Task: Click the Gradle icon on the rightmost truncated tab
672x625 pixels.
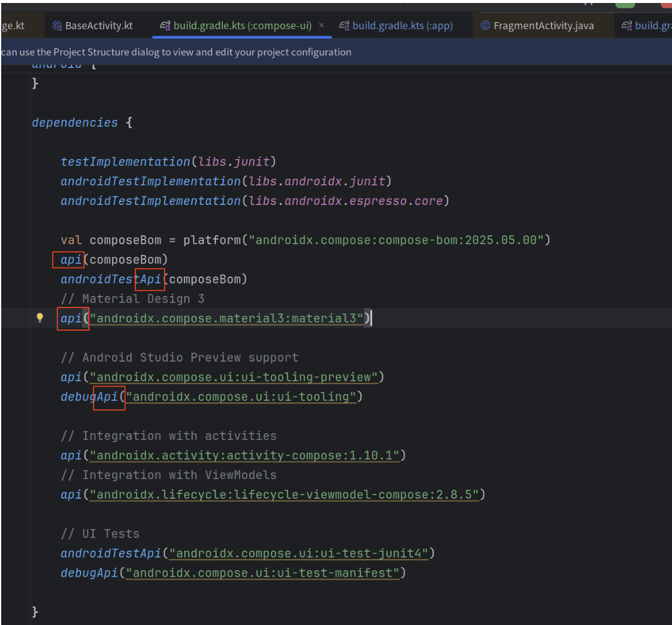Action: point(628,25)
